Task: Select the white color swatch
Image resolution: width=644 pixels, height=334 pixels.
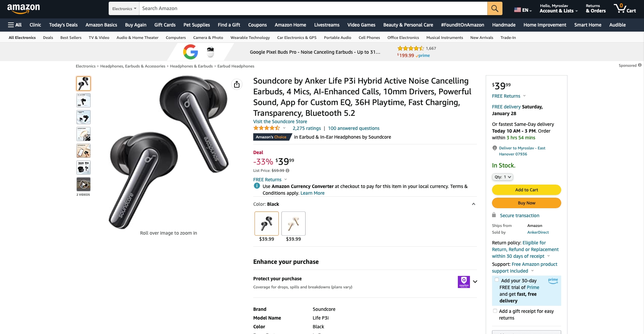Action: point(293,224)
